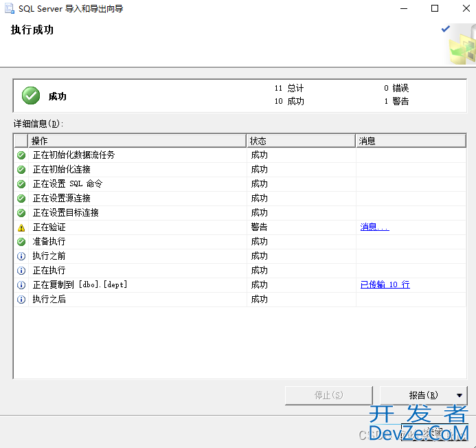476x448 pixels.
Task: Click the SQL Server wizard title bar icon
Action: (x=9, y=8)
